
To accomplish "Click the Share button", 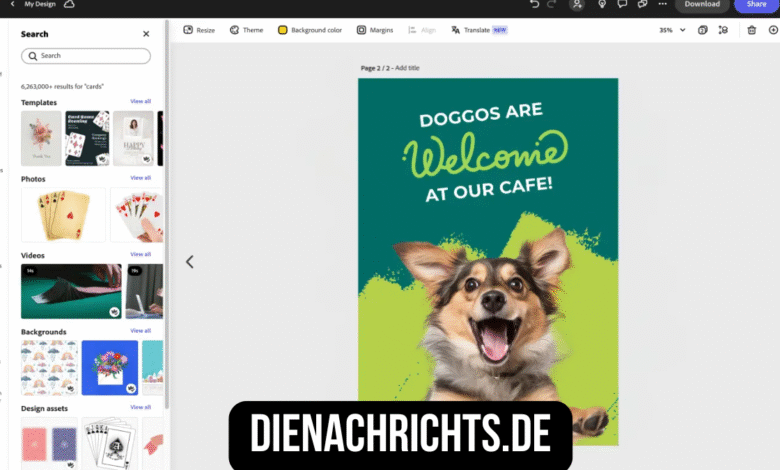I will pyautogui.click(x=757, y=4).
